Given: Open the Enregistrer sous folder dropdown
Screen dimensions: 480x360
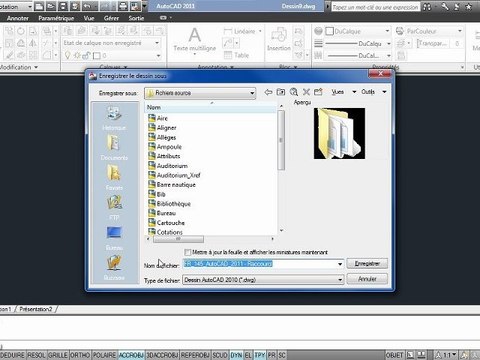Looking at the screenshot, I should click(200, 93).
